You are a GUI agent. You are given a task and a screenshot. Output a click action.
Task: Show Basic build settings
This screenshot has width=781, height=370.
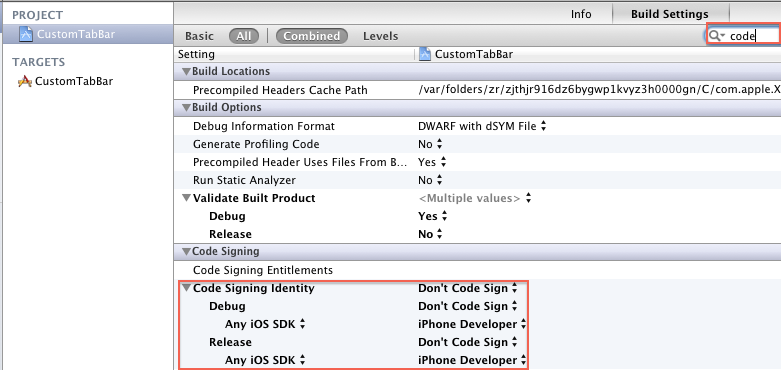click(x=199, y=36)
